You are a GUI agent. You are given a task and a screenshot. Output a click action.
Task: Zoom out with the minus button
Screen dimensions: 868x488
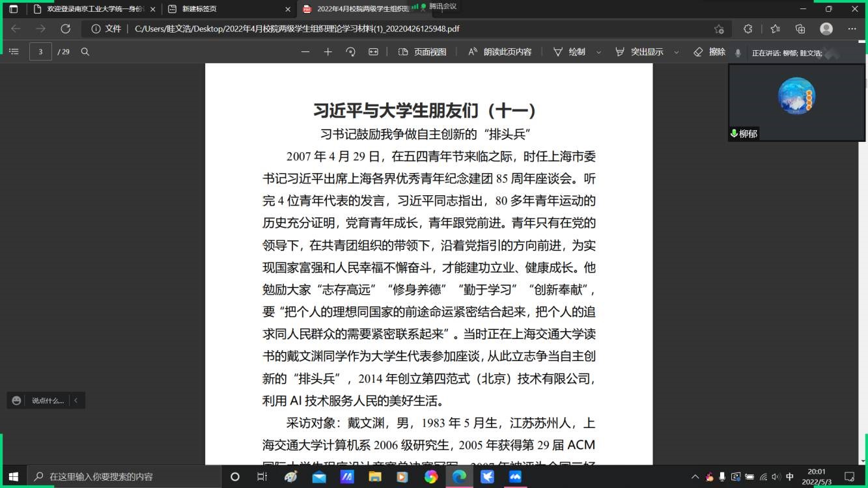pos(305,52)
